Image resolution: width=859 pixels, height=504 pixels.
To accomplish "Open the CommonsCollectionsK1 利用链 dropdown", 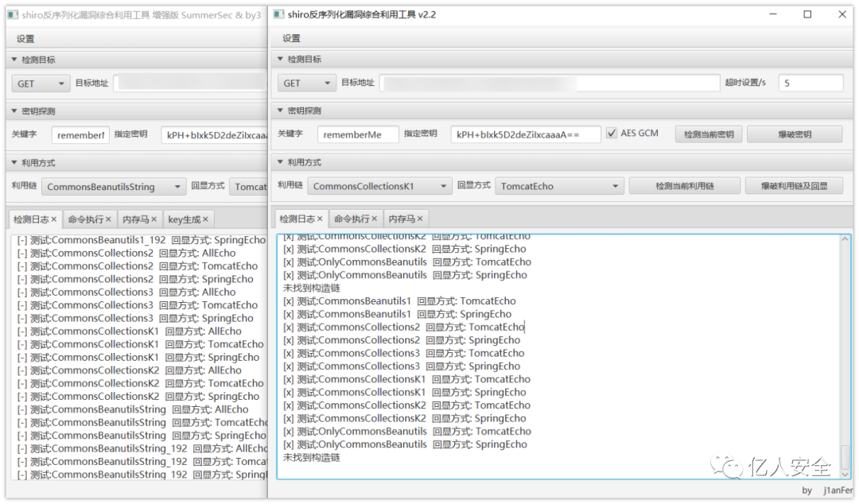I will click(379, 187).
